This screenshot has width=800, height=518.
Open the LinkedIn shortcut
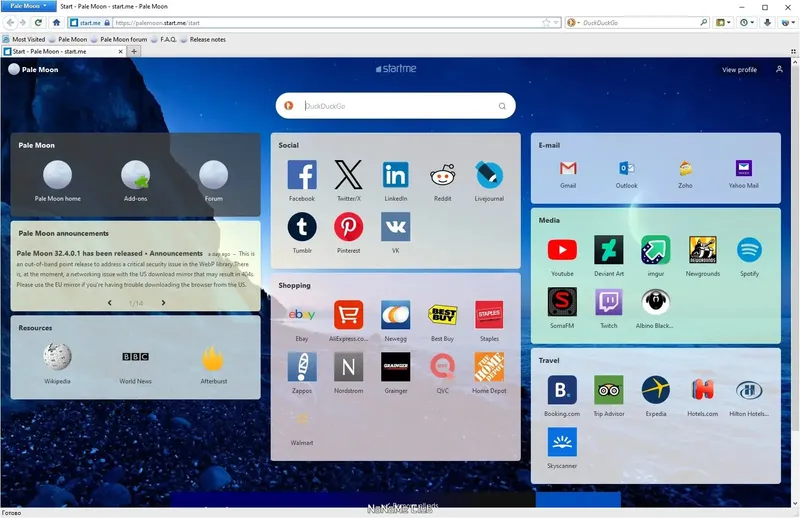[395, 175]
